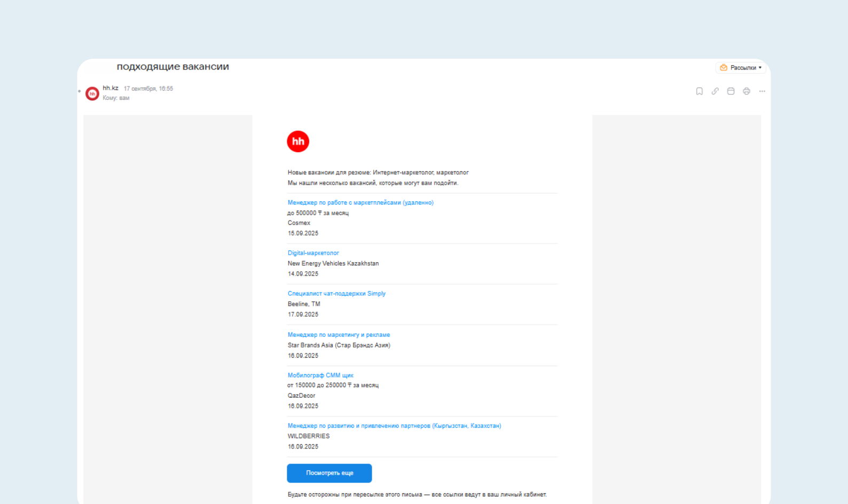Viewport: 848px width, 504px height.
Task: Click company name WILDBERRIES
Action: (x=309, y=436)
